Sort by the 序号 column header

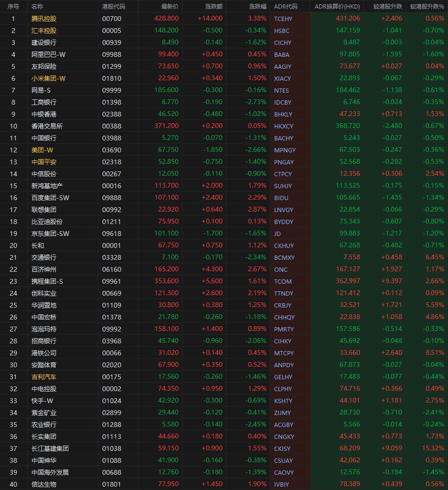[x=13, y=6]
